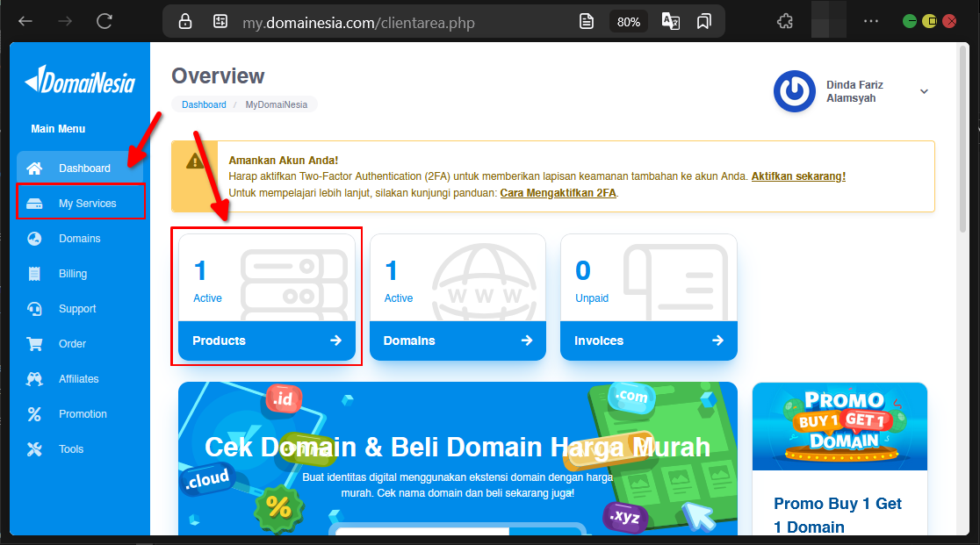Open Domains in the Main Menu
Screen dimensions: 980x545
(x=80, y=239)
